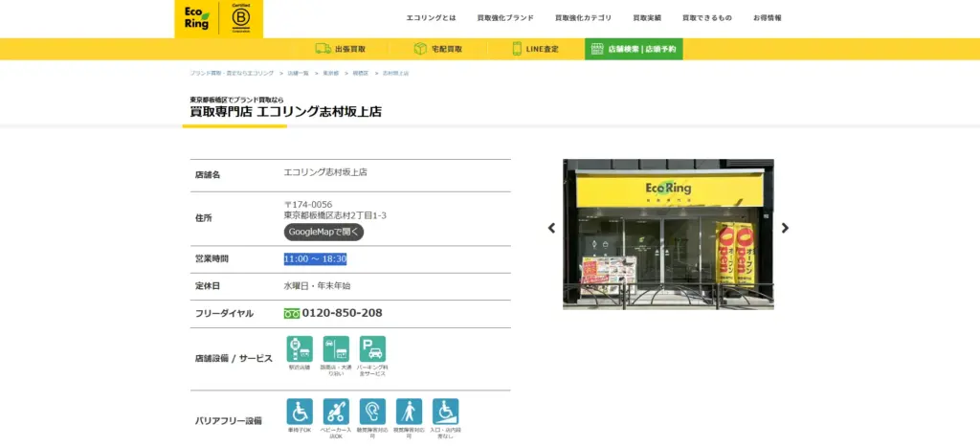This screenshot has width=980, height=447.
Task: Open the 買取強化カテゴリ menu
Action: click(x=581, y=18)
